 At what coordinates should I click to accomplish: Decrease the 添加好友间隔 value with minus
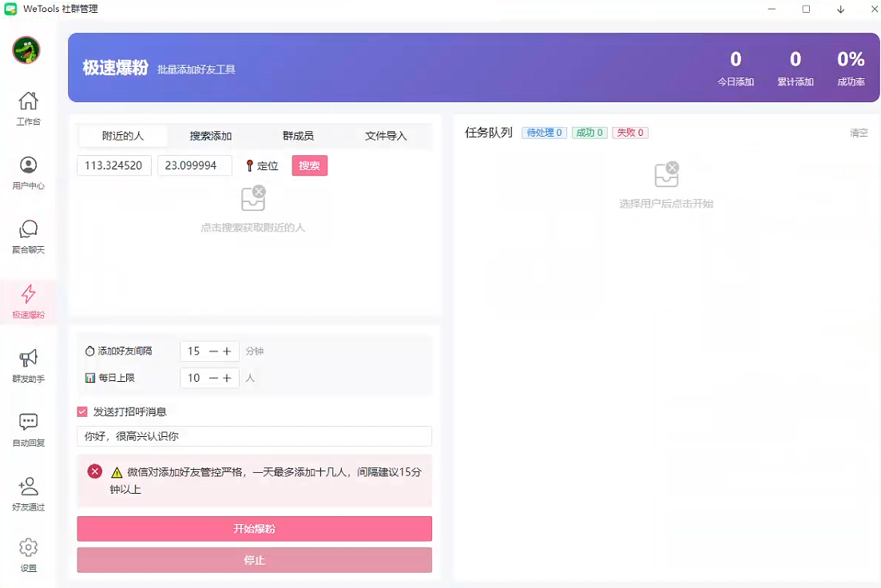point(213,352)
